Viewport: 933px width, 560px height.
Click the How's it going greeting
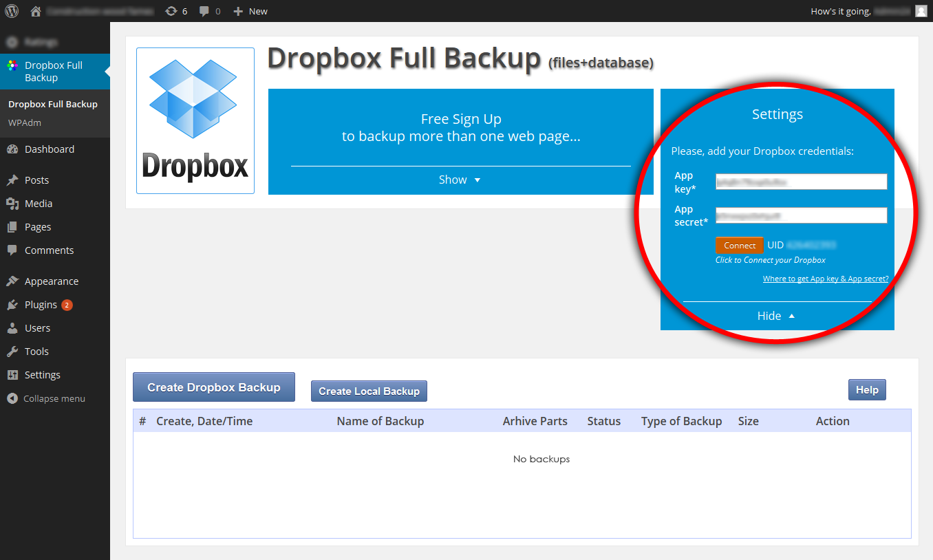click(x=840, y=11)
